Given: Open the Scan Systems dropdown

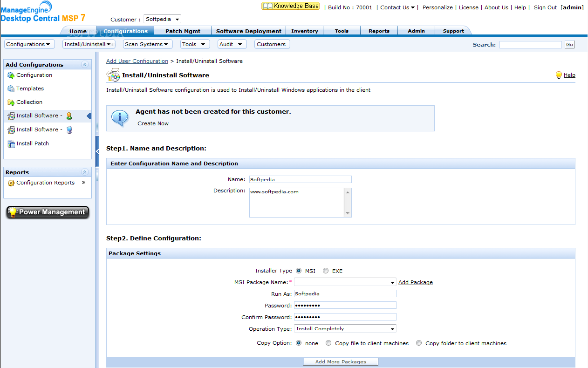Looking at the screenshot, I should click(x=148, y=44).
